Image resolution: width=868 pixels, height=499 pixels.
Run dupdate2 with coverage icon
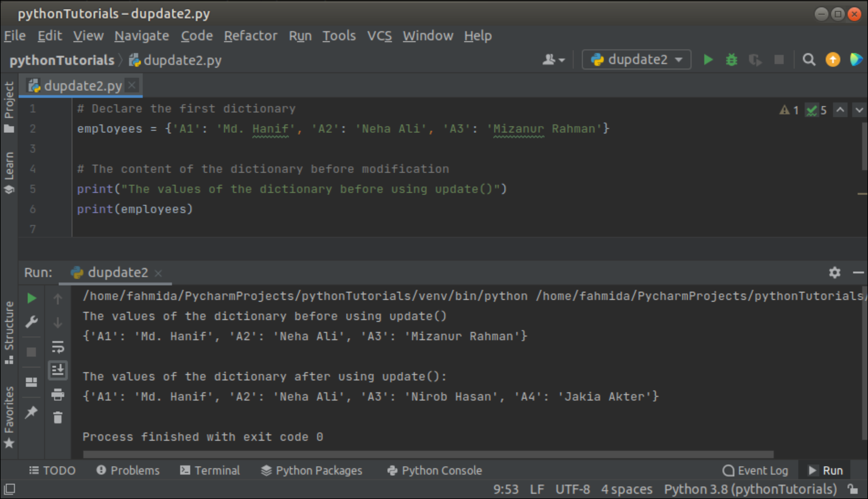(x=755, y=59)
